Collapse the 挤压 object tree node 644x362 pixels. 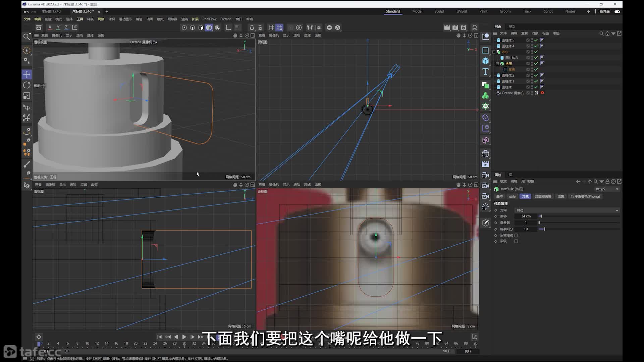497,64
